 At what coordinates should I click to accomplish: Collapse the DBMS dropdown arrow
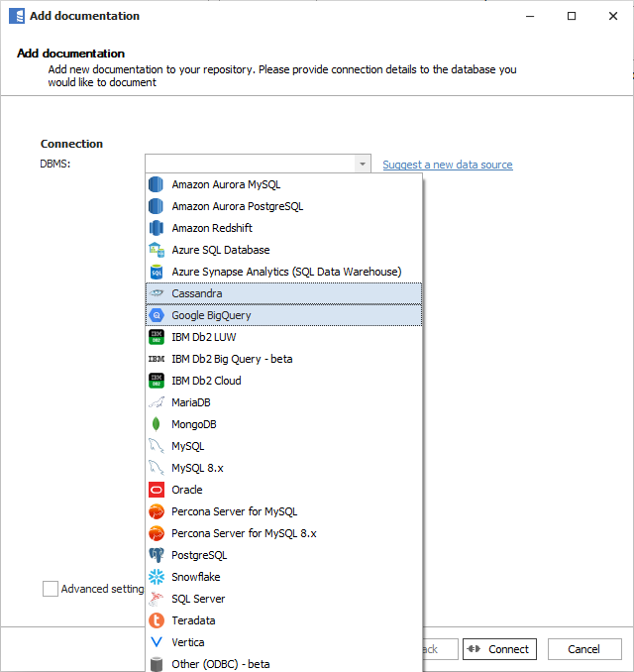pyautogui.click(x=363, y=165)
